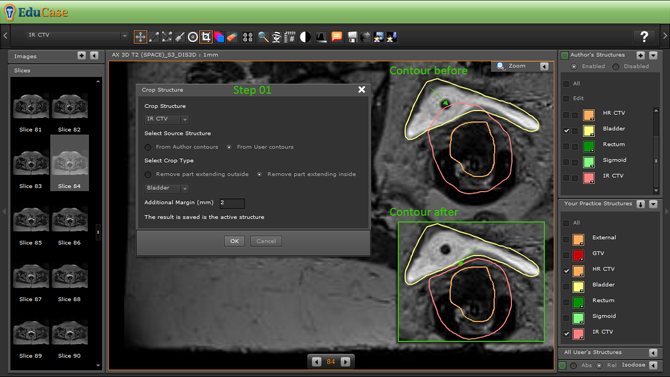Viewport: 670px width, 377px height.
Task: Choose 'Remove part extending inside' option
Action: (259, 174)
